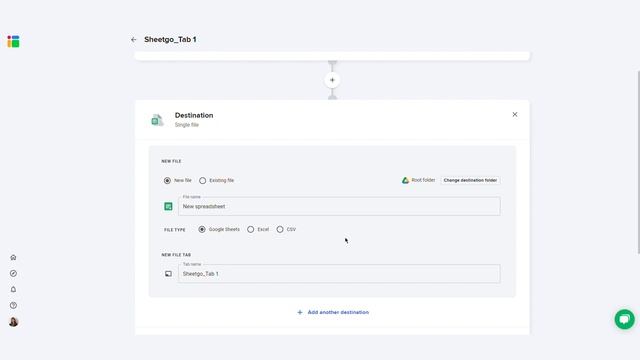Viewport: 640px width, 360px height.
Task: Go back using the arrow beside Sheetgo_Tab 1
Action: click(x=133, y=40)
